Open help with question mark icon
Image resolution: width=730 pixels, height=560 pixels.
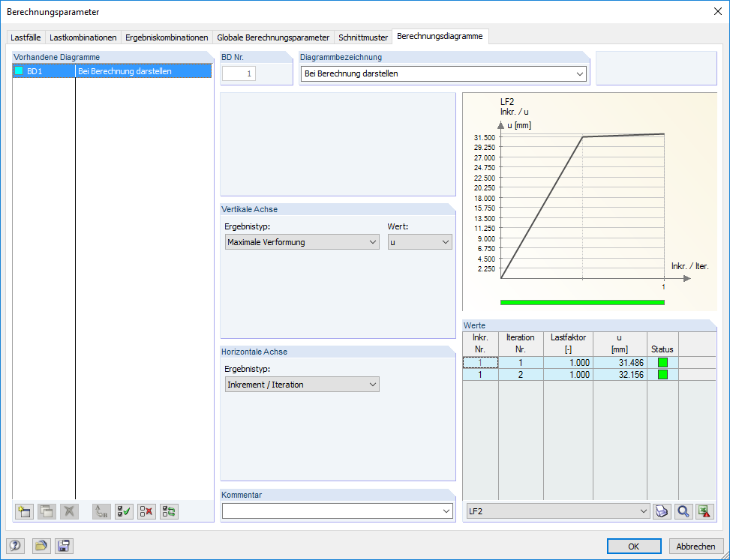(15, 546)
